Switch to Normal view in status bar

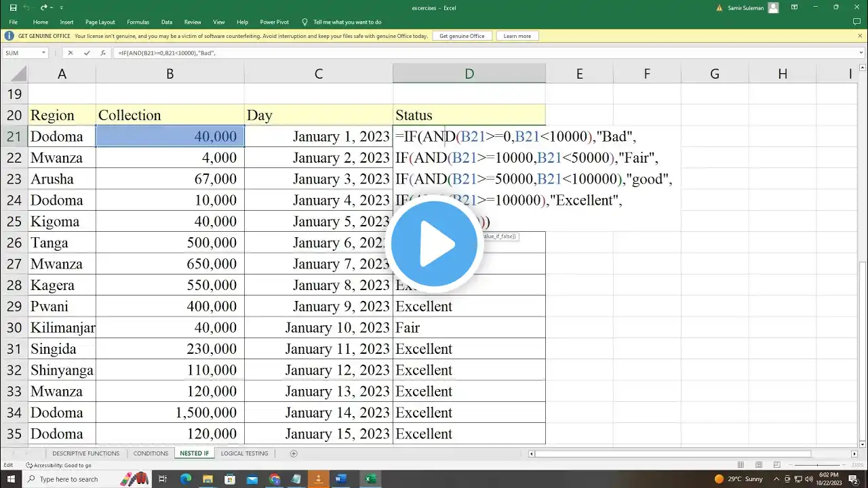coord(741,465)
